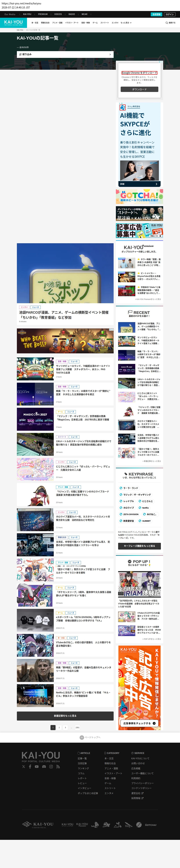This screenshot has height=868, width=180.
Task: Click the Our Media label
Action: point(10,15)
